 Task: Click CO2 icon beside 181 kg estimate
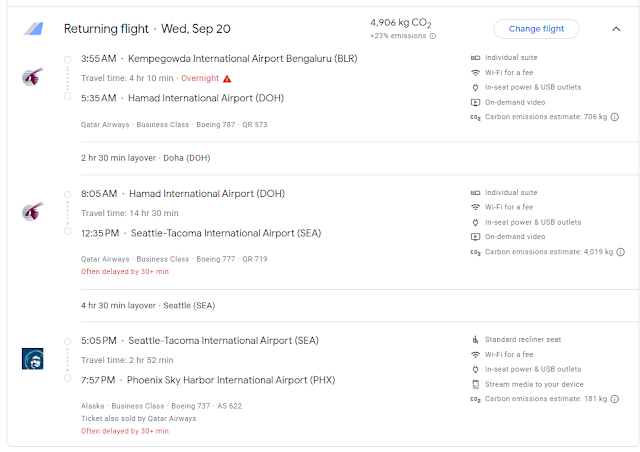click(x=475, y=399)
